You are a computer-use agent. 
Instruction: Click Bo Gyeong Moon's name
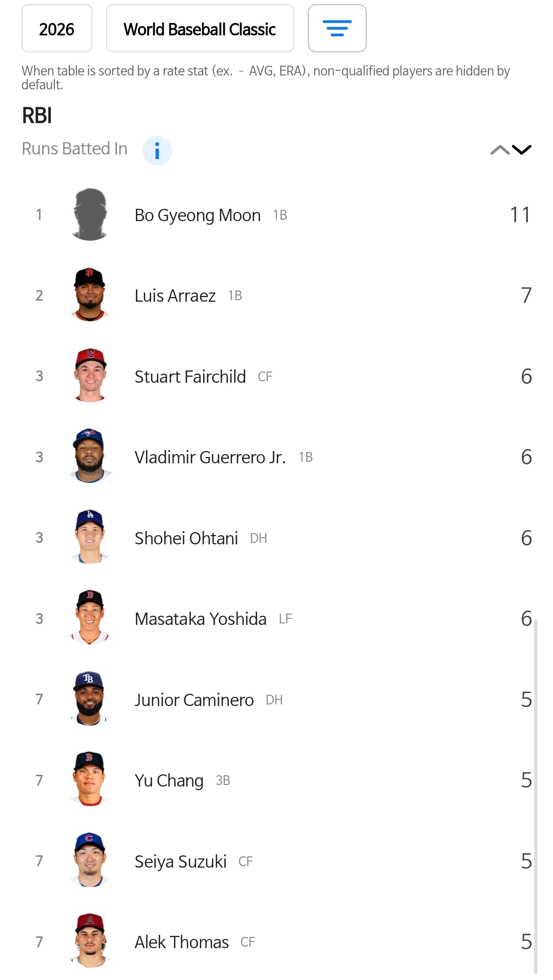point(197,215)
